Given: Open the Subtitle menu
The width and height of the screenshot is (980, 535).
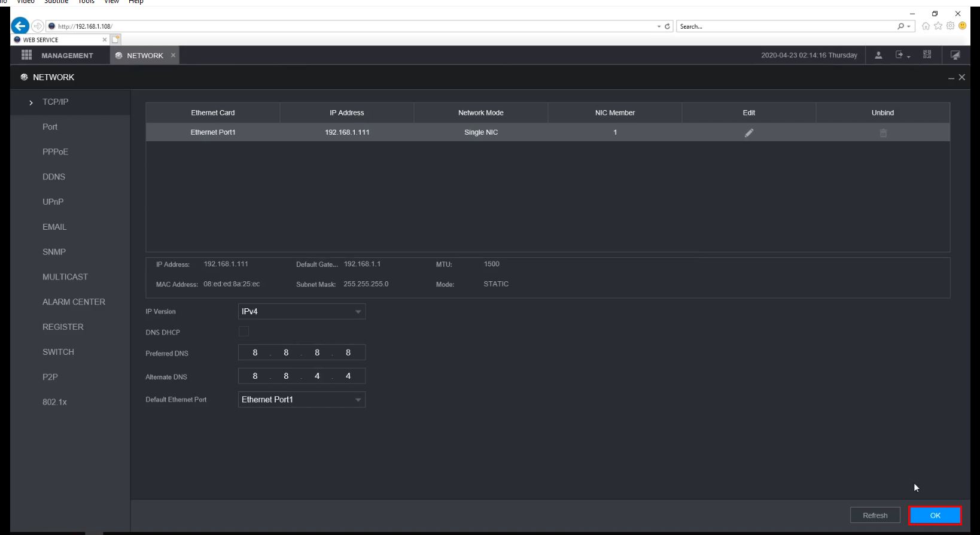Looking at the screenshot, I should point(56,2).
